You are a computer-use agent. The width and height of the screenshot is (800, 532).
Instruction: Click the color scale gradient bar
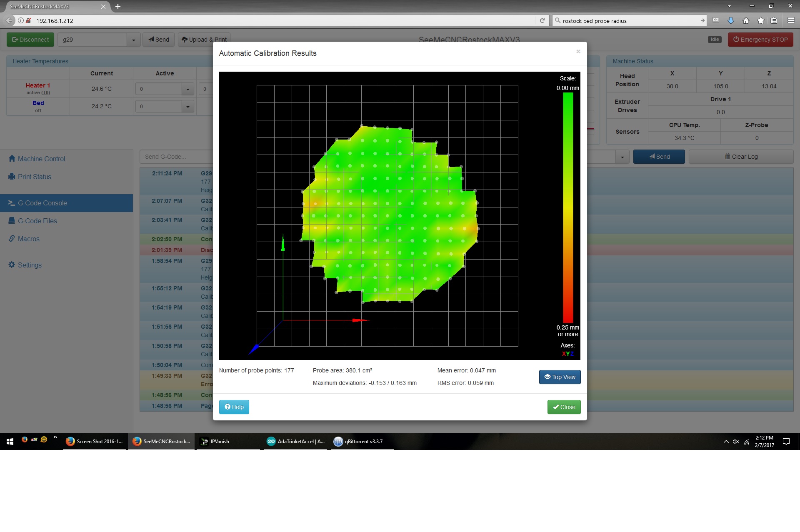[x=567, y=207]
